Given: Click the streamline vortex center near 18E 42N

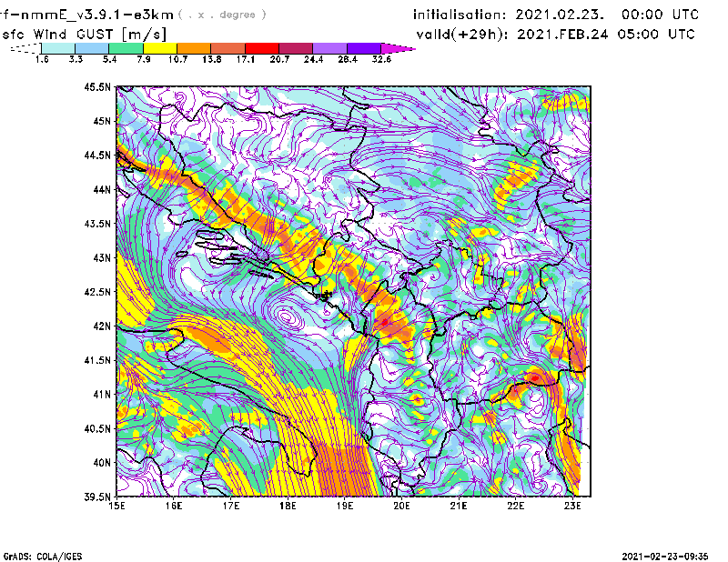Looking at the screenshot, I should tap(287, 317).
